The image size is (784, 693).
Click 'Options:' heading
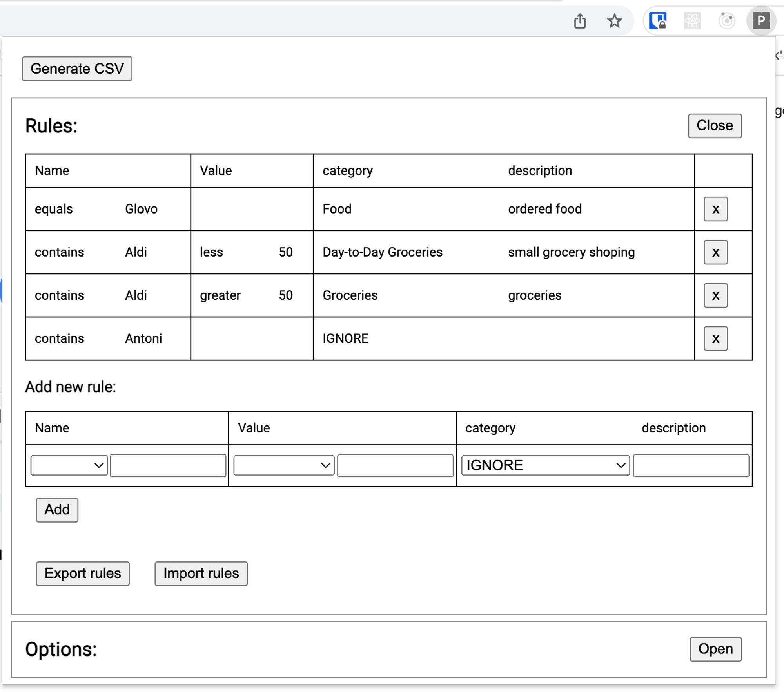[x=61, y=650]
